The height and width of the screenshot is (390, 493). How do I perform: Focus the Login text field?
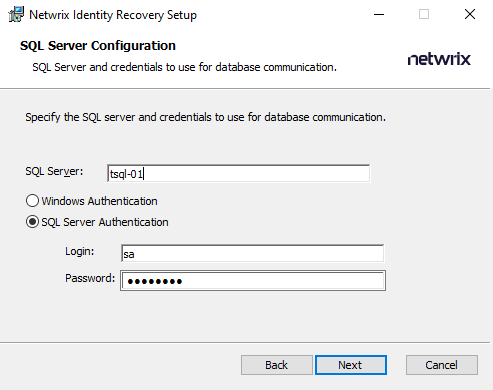[252, 254]
